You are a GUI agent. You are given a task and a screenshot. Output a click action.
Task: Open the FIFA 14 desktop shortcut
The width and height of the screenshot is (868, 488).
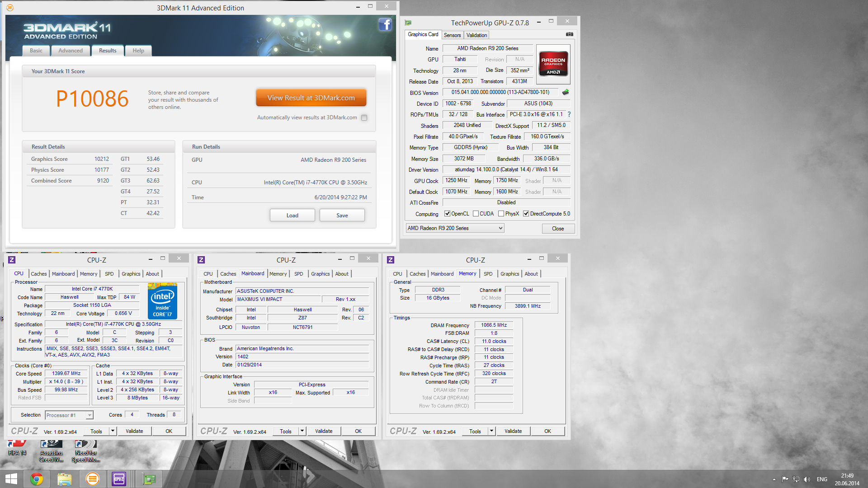[x=17, y=449]
